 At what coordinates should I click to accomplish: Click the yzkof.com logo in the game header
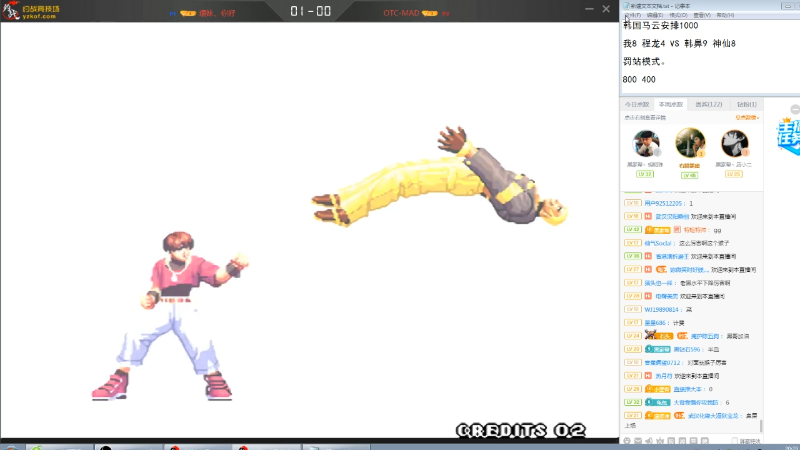click(31, 11)
